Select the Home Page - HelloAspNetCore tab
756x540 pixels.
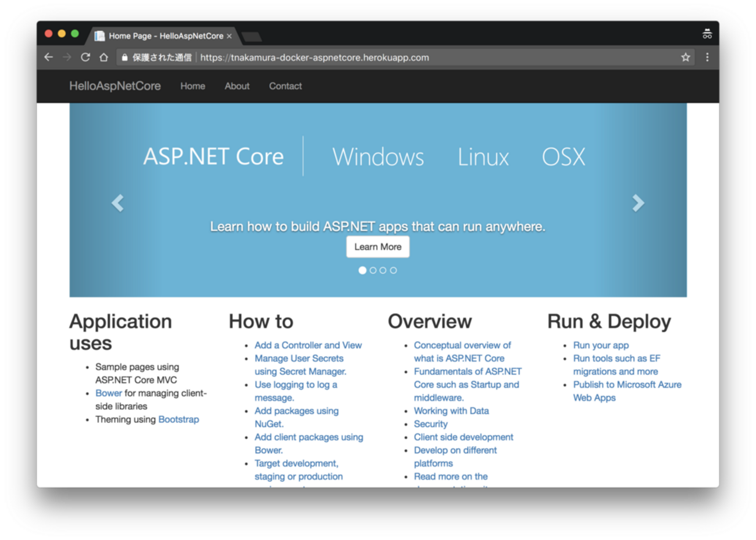[x=163, y=36]
